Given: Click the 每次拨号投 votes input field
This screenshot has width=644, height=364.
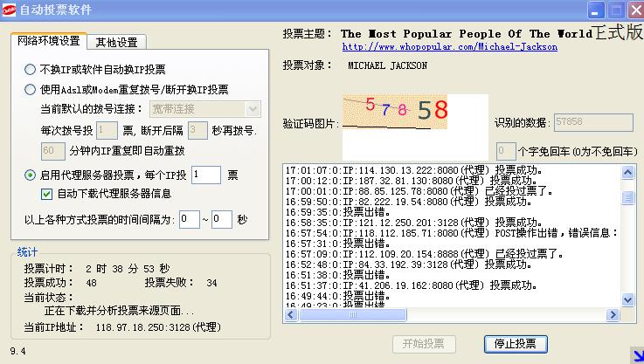Looking at the screenshot, I should pyautogui.click(x=107, y=130).
